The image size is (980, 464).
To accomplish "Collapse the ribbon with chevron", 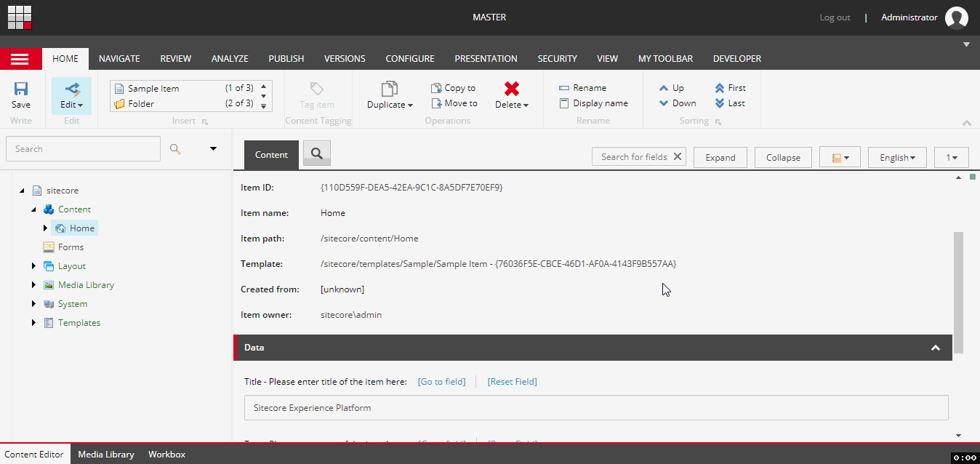I will (x=966, y=123).
